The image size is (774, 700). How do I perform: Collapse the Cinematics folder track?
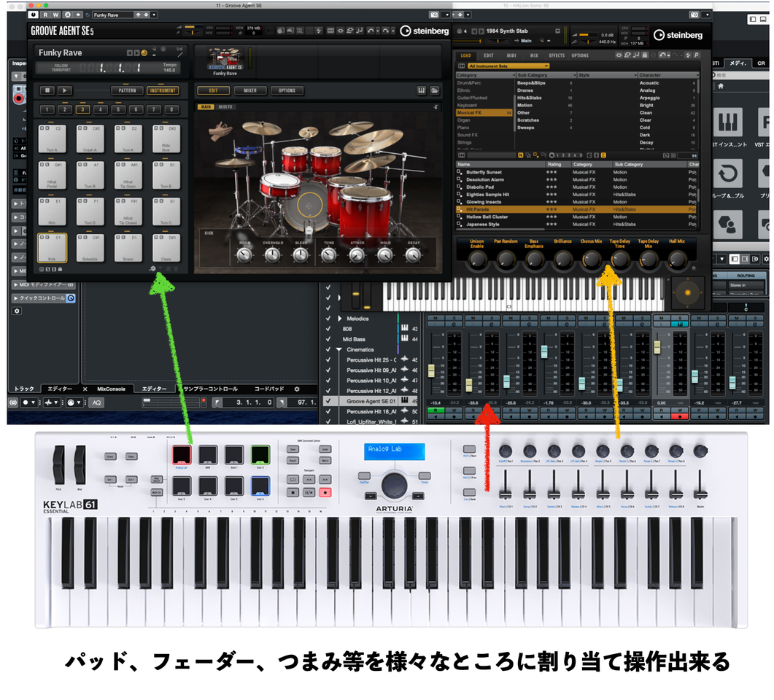tap(339, 349)
